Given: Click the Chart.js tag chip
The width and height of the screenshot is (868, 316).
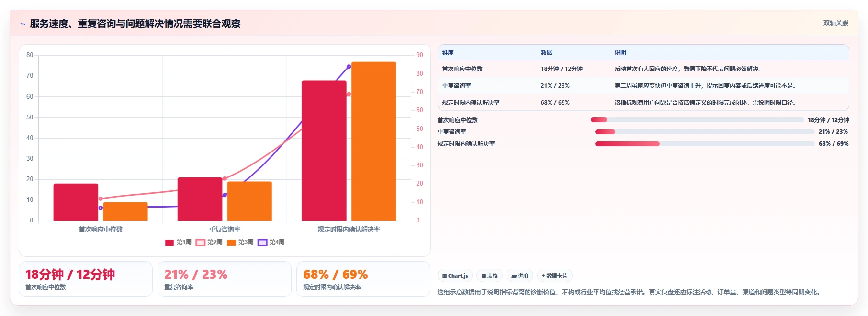Looking at the screenshot, I should point(455,276).
